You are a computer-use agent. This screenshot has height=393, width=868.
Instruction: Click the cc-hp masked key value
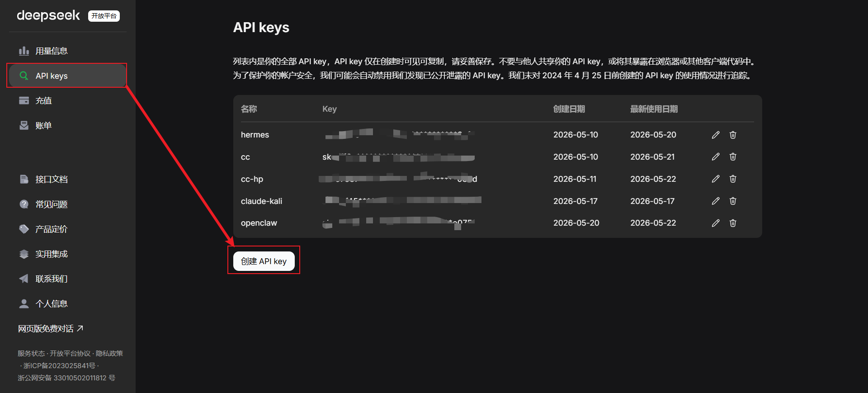pos(398,178)
